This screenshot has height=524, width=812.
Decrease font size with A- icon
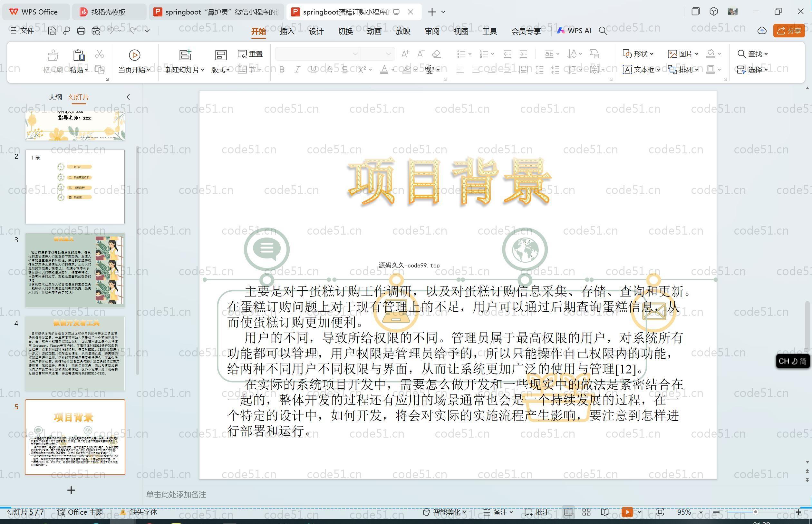click(421, 54)
